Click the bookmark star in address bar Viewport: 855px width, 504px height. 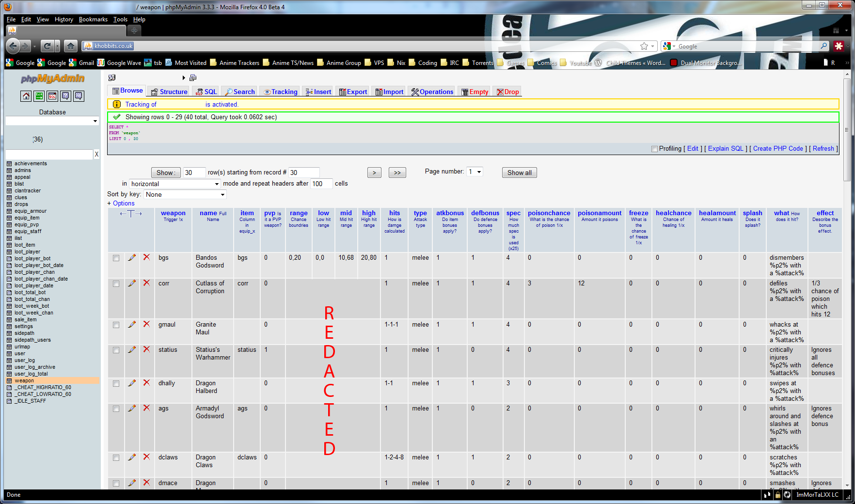pyautogui.click(x=644, y=46)
